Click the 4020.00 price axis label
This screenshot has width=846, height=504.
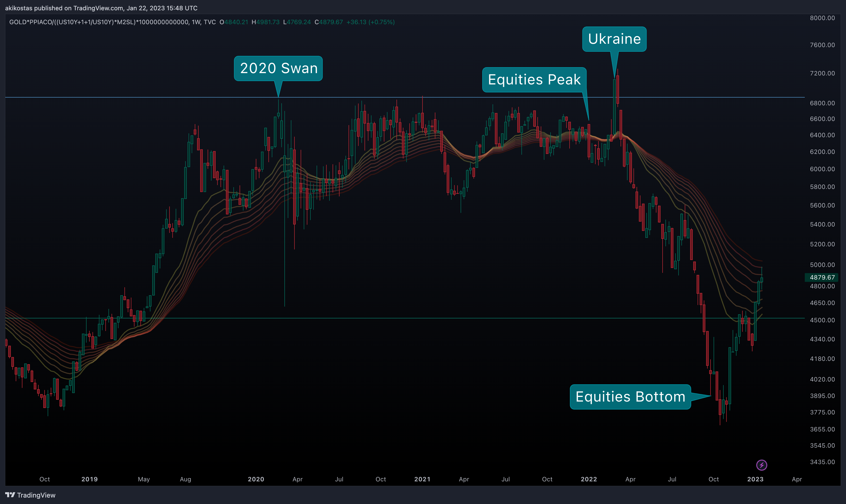(822, 379)
